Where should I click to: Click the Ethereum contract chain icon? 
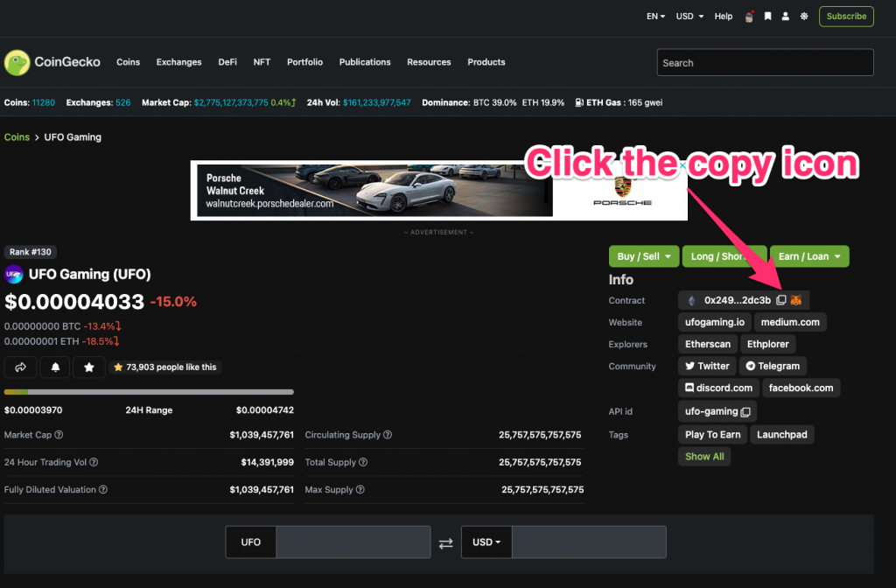click(x=691, y=300)
